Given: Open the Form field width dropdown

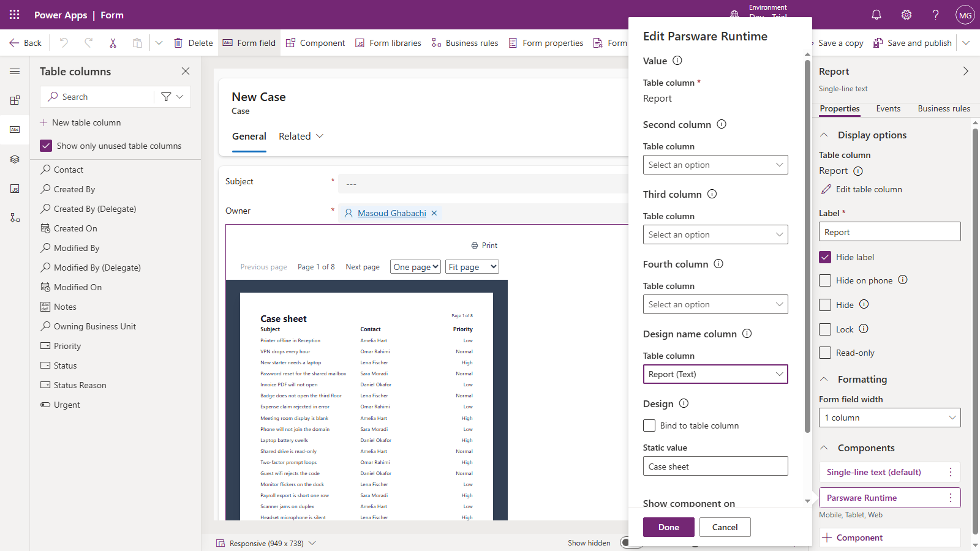Looking at the screenshot, I should [x=890, y=418].
